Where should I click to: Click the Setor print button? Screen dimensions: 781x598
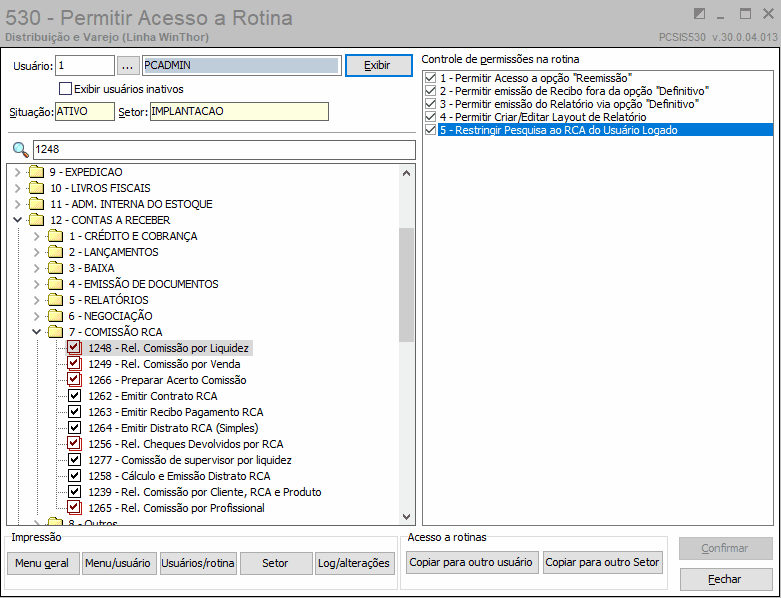[x=275, y=563]
